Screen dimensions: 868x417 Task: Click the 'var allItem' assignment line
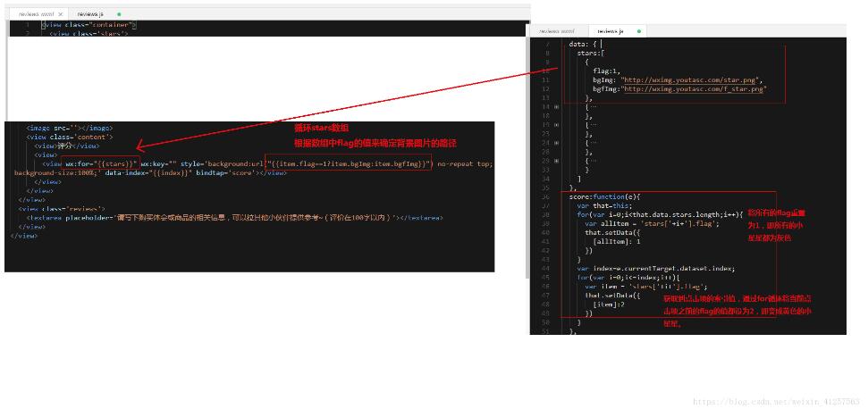[652, 224]
